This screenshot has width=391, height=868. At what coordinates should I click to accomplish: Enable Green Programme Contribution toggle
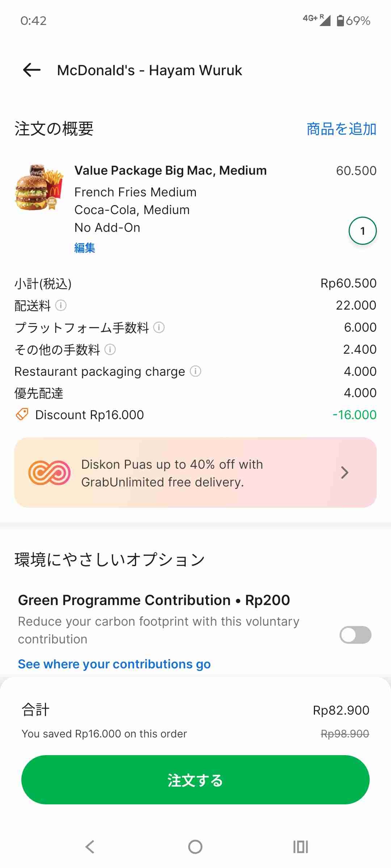coord(355,635)
